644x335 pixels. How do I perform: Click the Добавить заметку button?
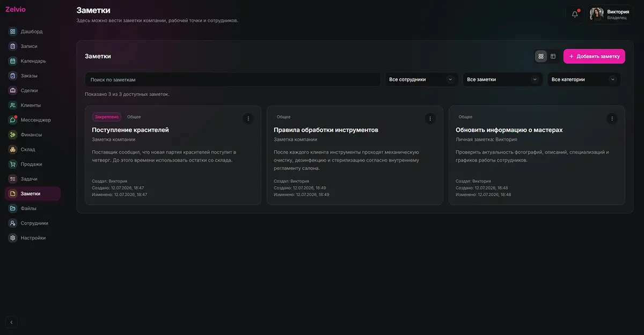(594, 56)
